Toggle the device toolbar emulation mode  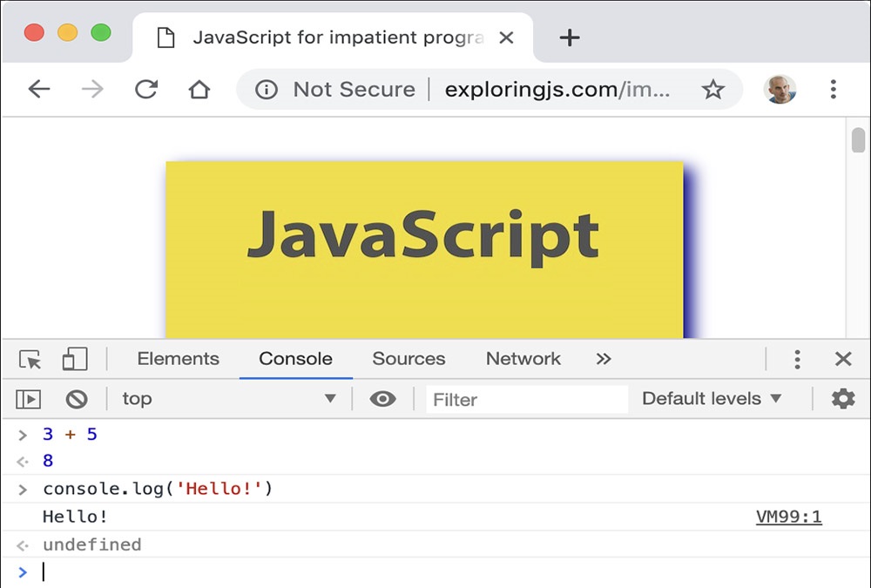(75, 358)
